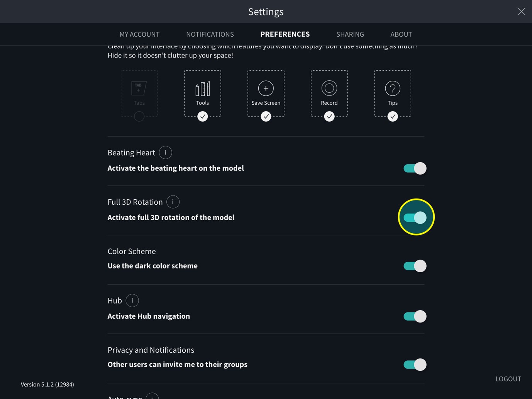Viewport: 532px width, 399px height.
Task: Switch to the My Account tab
Action: click(x=139, y=34)
